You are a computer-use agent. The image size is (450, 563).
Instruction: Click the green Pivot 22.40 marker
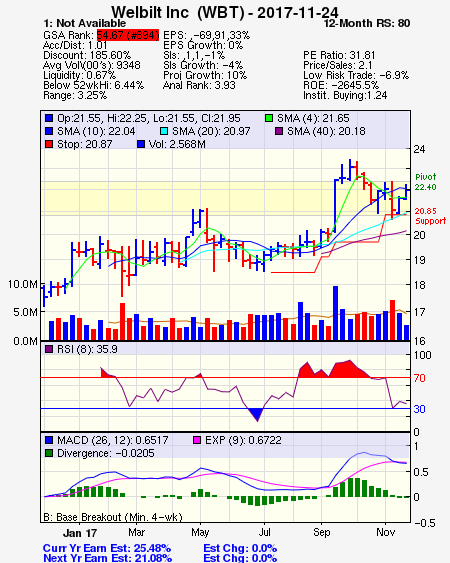coord(426,182)
